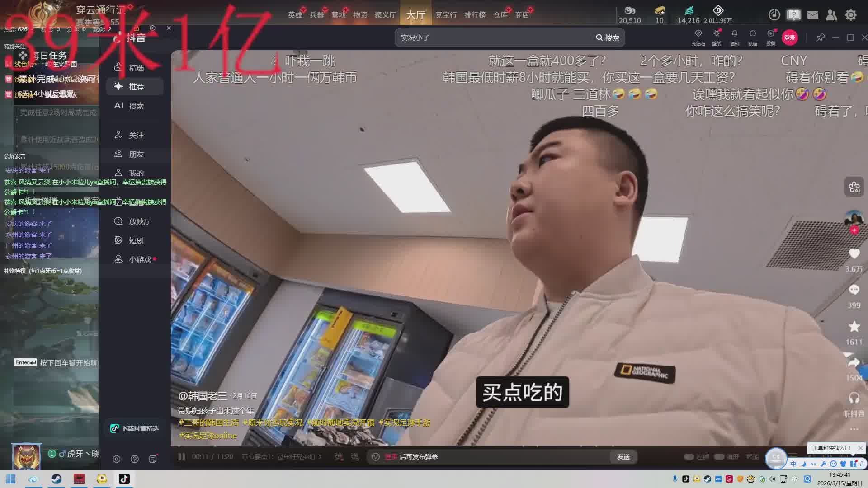This screenshot has height=488, width=868.
Task: Select 推荐 in Douyin sidebar
Action: (135, 87)
